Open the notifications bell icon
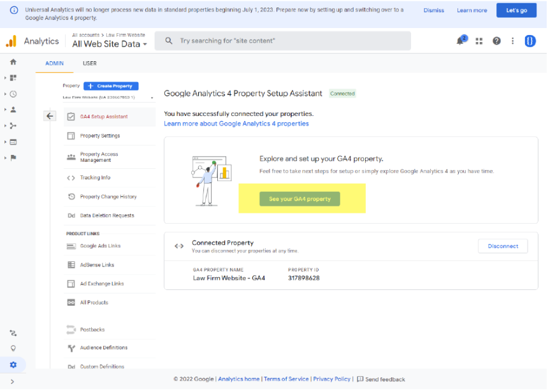This screenshot has height=392, width=548. click(x=461, y=41)
